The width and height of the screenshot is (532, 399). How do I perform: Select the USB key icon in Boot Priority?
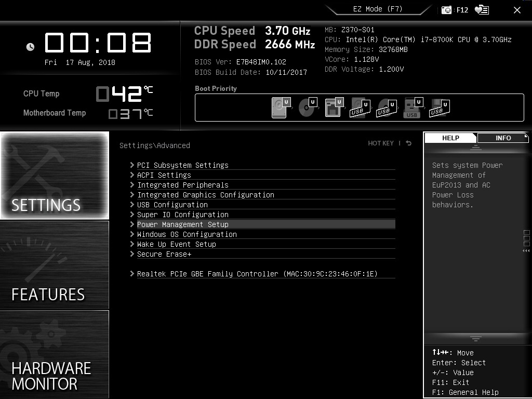413,107
